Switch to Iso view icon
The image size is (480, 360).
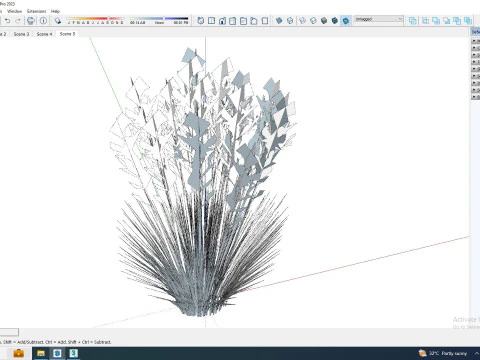tap(201, 21)
